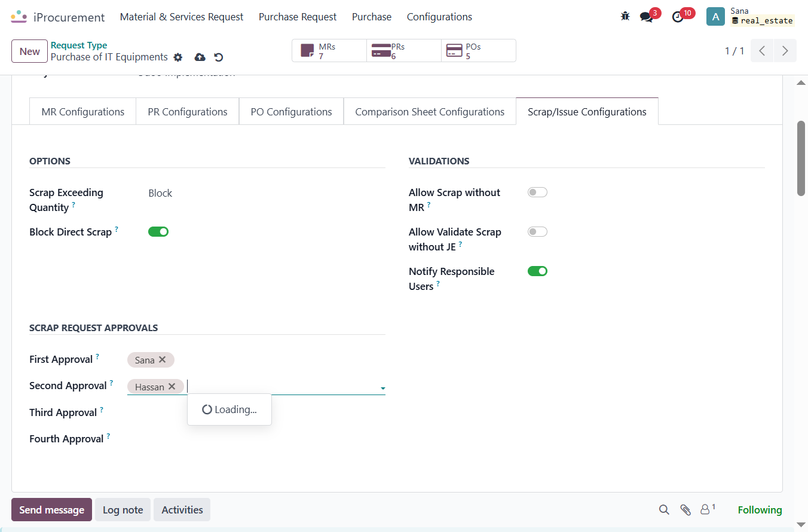Click the Second Approval input field

pyautogui.click(x=281, y=387)
